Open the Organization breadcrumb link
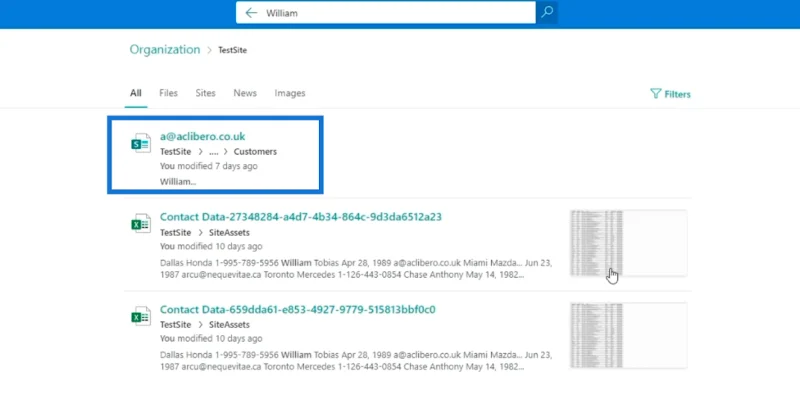 point(165,50)
